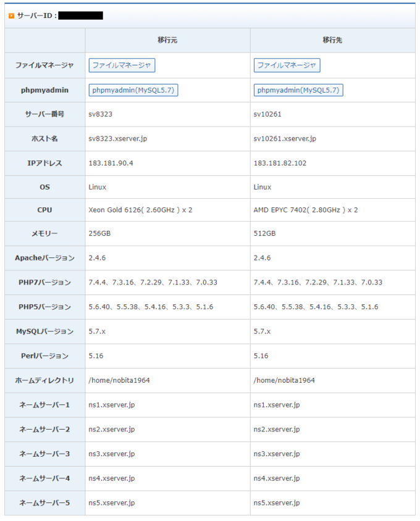The width and height of the screenshot is (420, 521).
Task: Click the ホスト名 row label
Action: pyautogui.click(x=44, y=138)
